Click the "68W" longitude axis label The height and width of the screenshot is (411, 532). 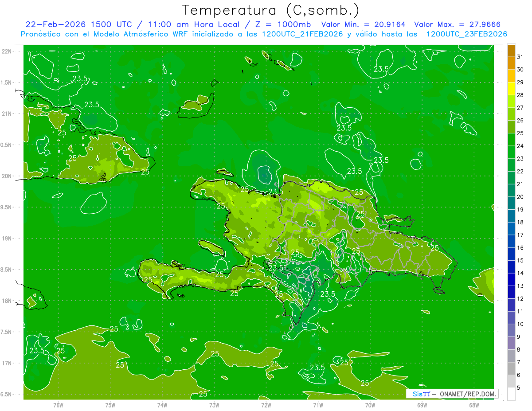(x=473, y=405)
